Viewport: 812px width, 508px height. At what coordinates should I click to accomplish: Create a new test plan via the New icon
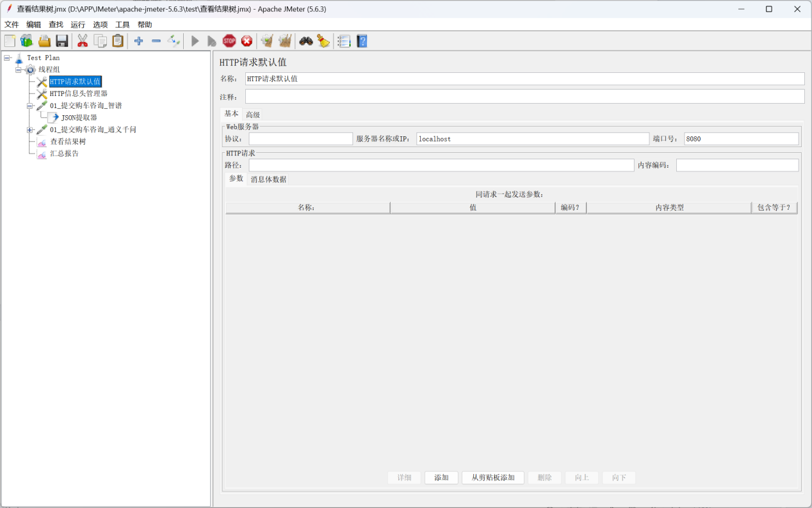pos(10,41)
